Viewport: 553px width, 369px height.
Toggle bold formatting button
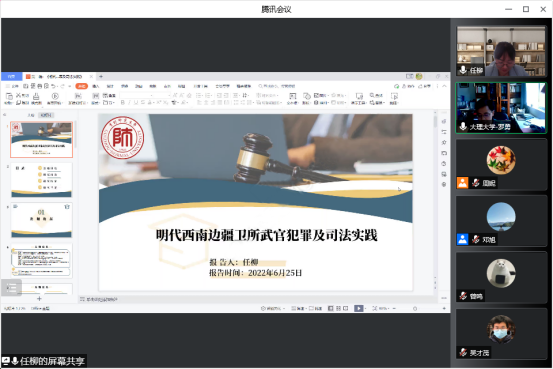(123, 103)
